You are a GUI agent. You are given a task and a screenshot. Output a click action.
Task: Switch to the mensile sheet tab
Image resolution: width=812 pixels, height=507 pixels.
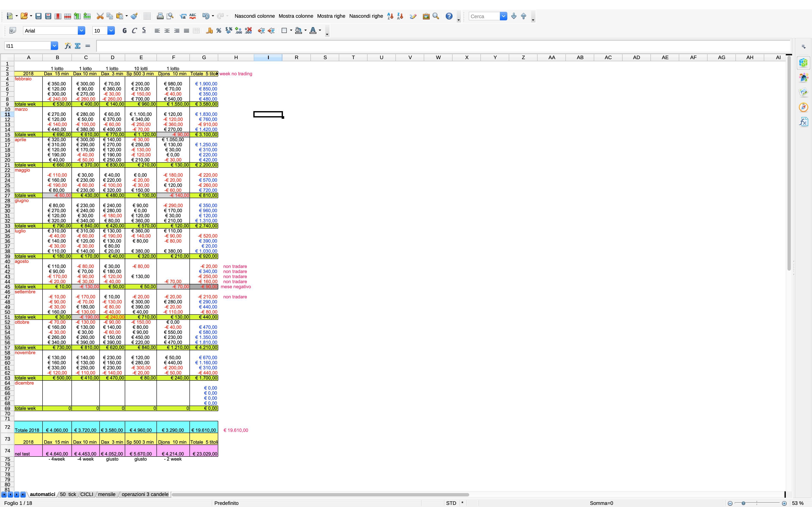(107, 494)
